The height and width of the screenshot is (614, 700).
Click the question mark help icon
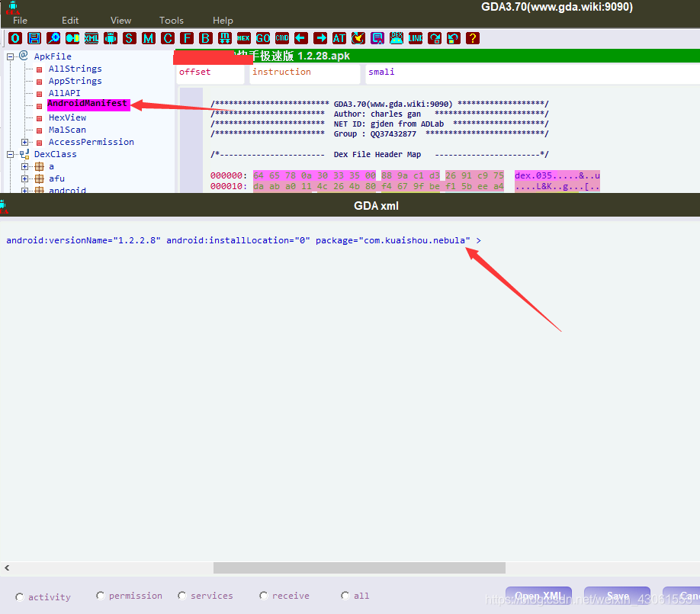coord(472,38)
